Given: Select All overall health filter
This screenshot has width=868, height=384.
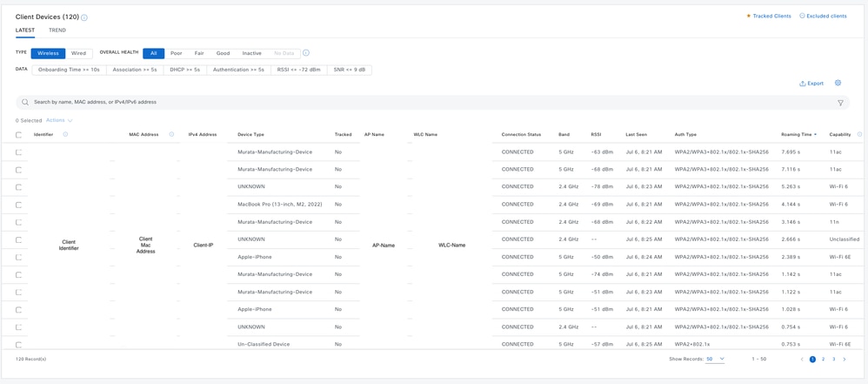Looking at the screenshot, I should [153, 53].
